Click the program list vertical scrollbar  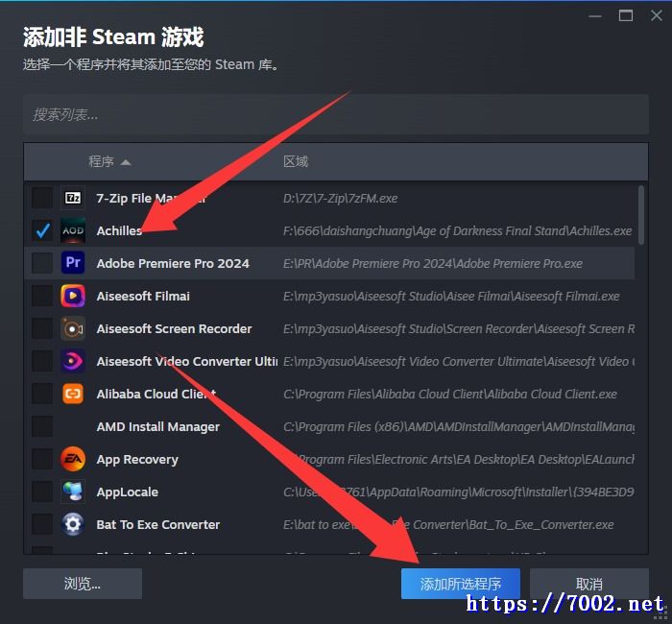(641, 215)
